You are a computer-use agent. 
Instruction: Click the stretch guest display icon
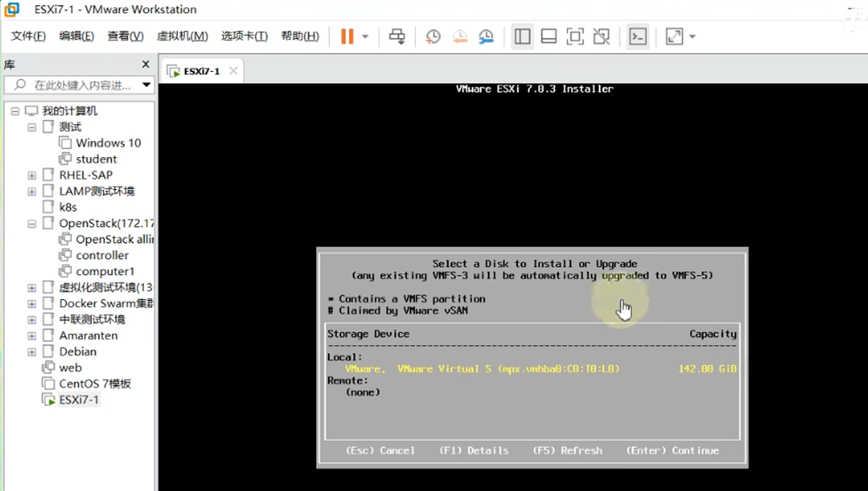pyautogui.click(x=674, y=36)
